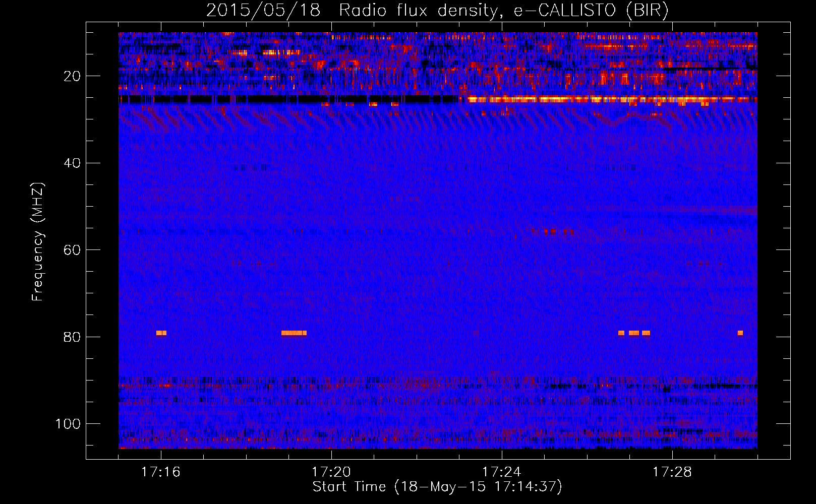Click the '100' frequency tick label
816x504 pixels.
68,424
